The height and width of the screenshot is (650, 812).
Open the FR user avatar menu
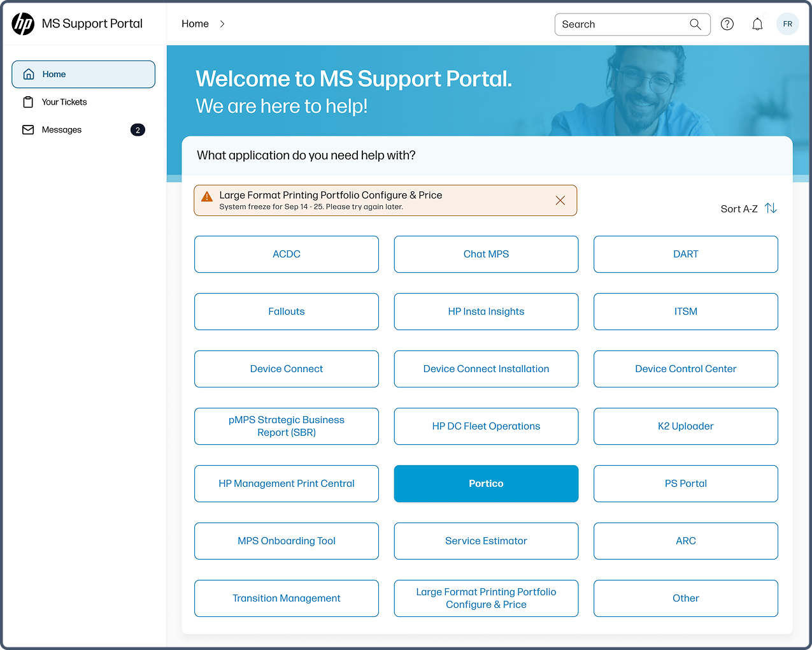pos(787,24)
